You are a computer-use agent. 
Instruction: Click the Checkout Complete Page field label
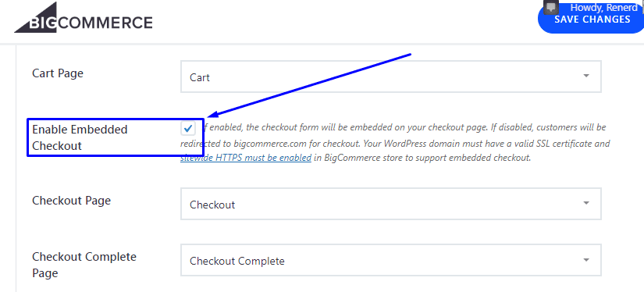tap(84, 265)
